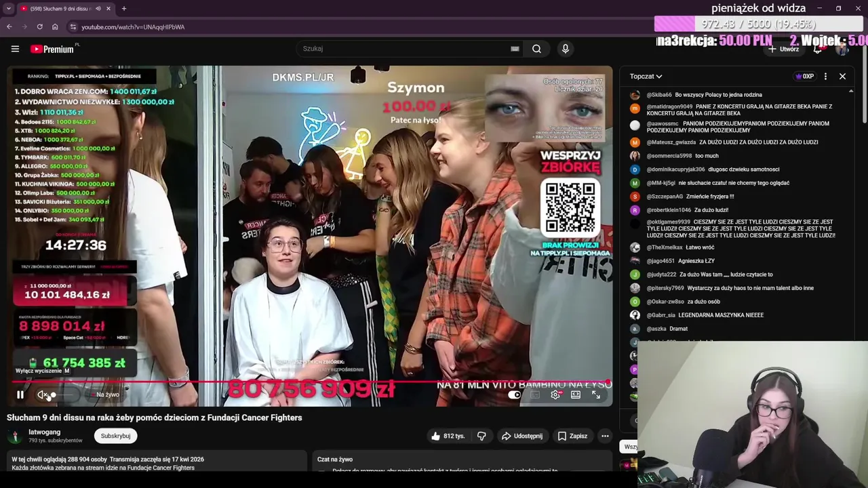Close the YouTube browser tab
The image size is (868, 488).
[108, 9]
